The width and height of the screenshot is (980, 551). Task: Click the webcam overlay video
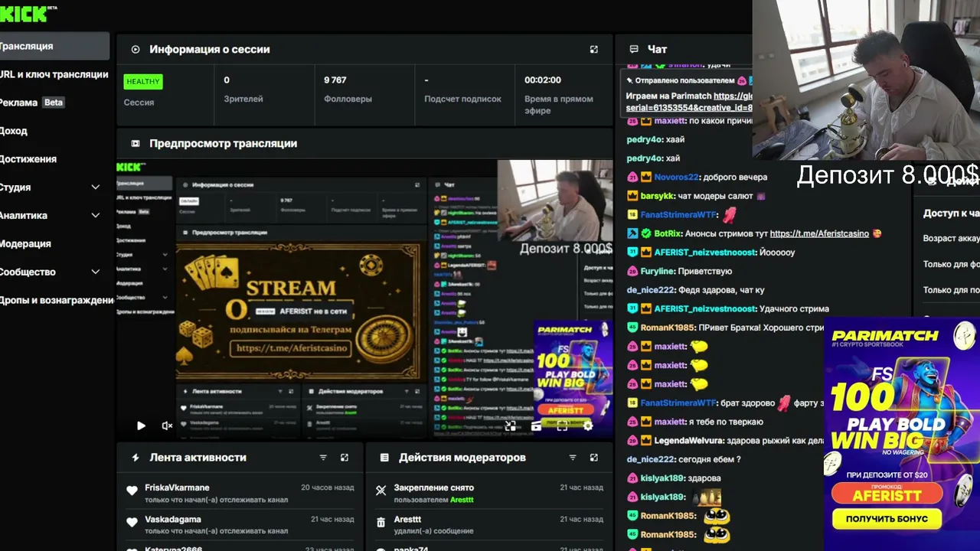tap(866, 80)
